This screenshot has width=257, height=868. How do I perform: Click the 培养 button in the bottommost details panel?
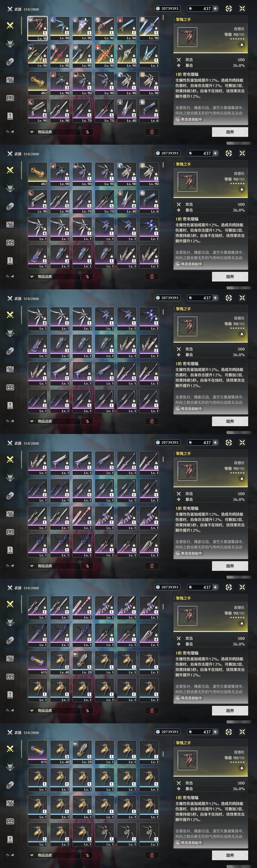click(230, 855)
